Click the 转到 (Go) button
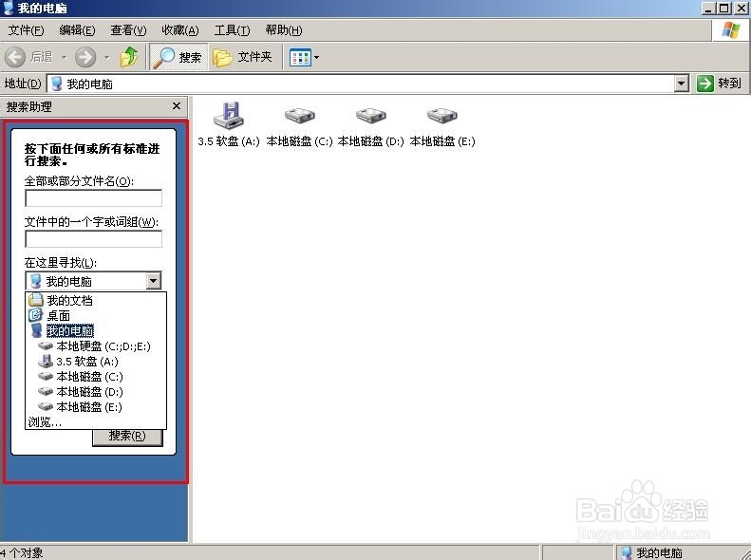The image size is (751, 560). coord(720,84)
